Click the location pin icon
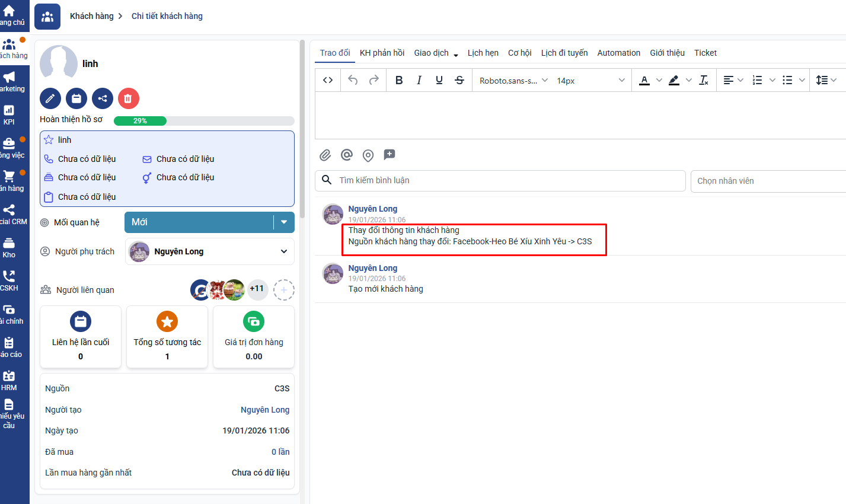This screenshot has height=504, width=846. pyautogui.click(x=368, y=155)
